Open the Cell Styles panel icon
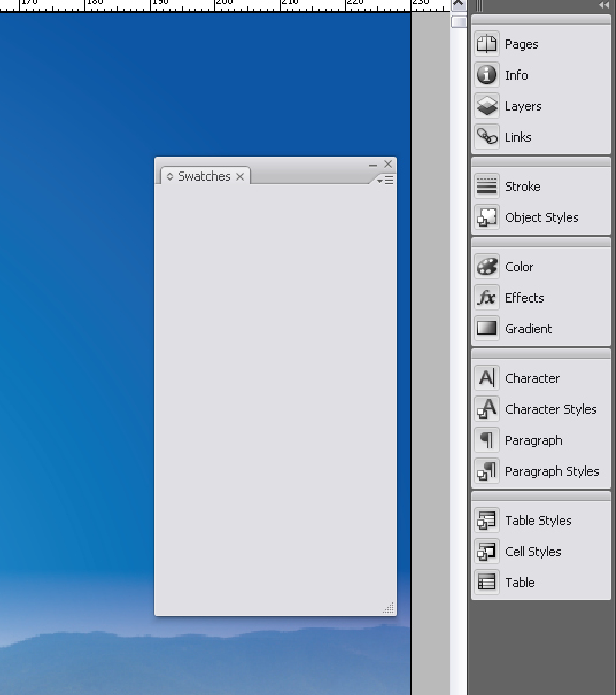This screenshot has height=695, width=616. pyautogui.click(x=487, y=551)
